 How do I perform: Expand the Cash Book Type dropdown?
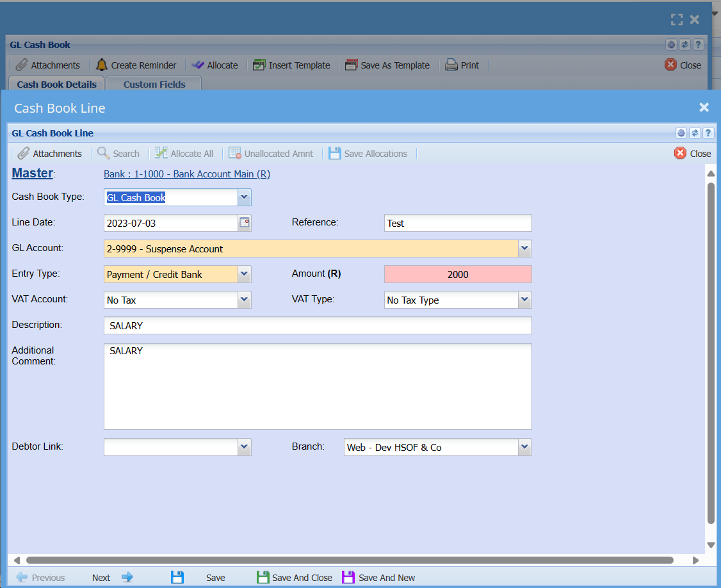pyautogui.click(x=244, y=197)
